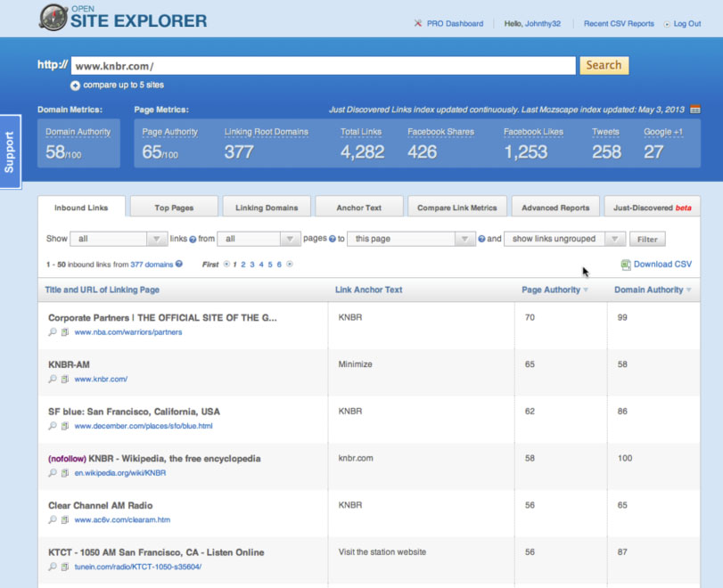Open the Anchor Text tab
Screen dimensions: 723x588
pyautogui.click(x=358, y=208)
